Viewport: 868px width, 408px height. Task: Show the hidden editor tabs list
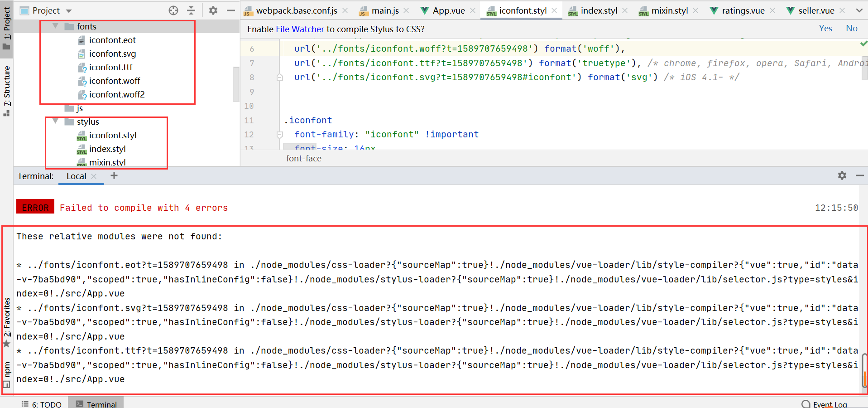pos(859,10)
